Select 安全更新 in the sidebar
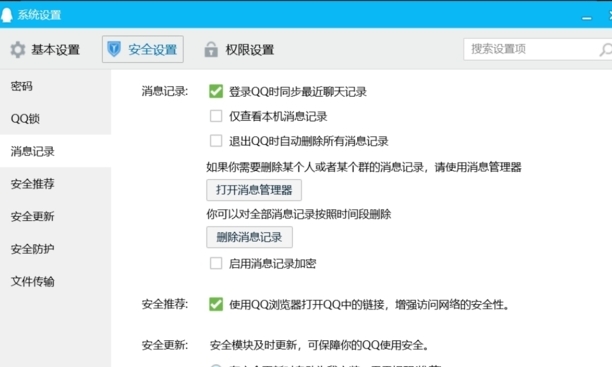612x367 pixels. point(55,216)
